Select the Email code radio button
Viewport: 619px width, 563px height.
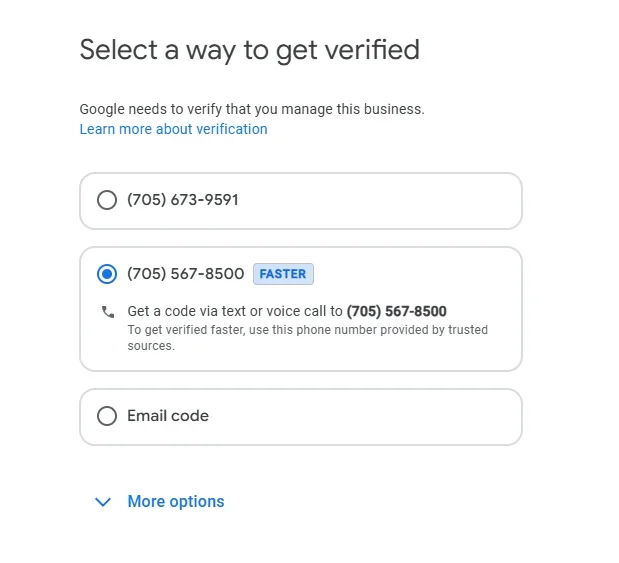point(107,416)
